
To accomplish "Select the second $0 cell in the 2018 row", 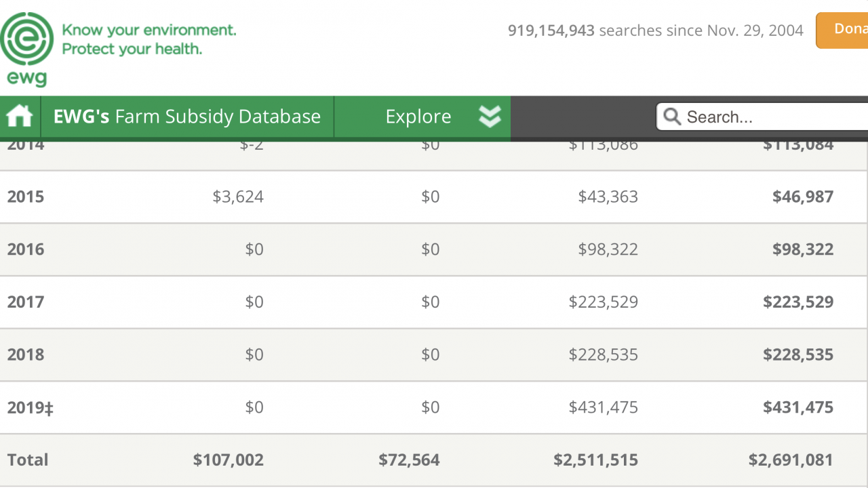I will [x=431, y=354].
